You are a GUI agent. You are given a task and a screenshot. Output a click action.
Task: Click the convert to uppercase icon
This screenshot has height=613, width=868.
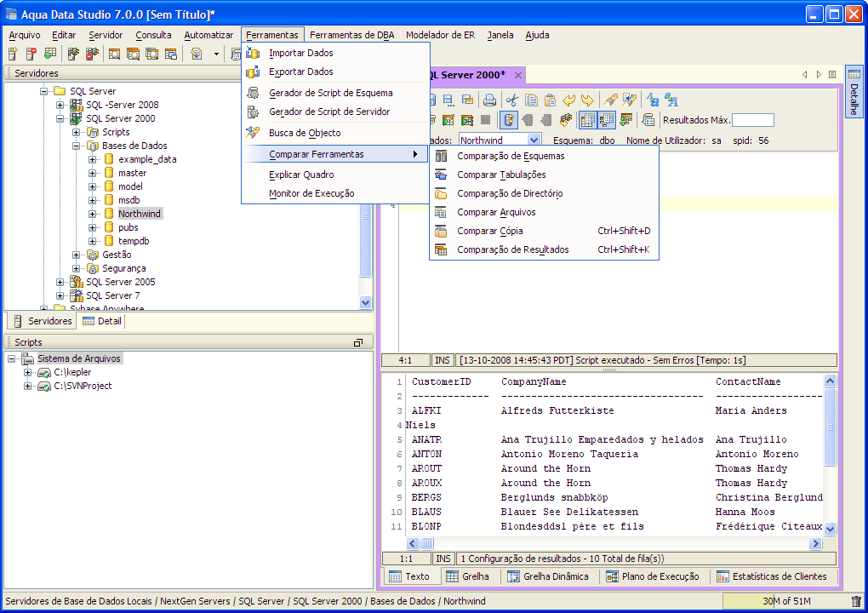(671, 100)
